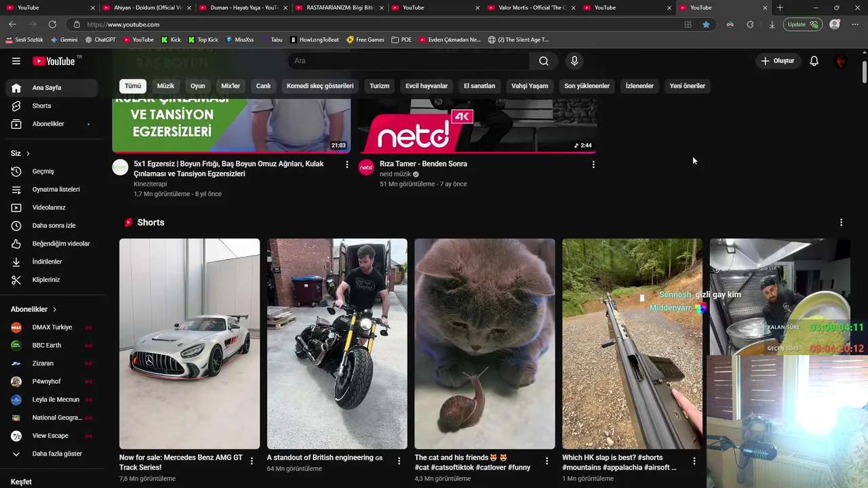Click the browser Update button
868x488 pixels.
[802, 24]
